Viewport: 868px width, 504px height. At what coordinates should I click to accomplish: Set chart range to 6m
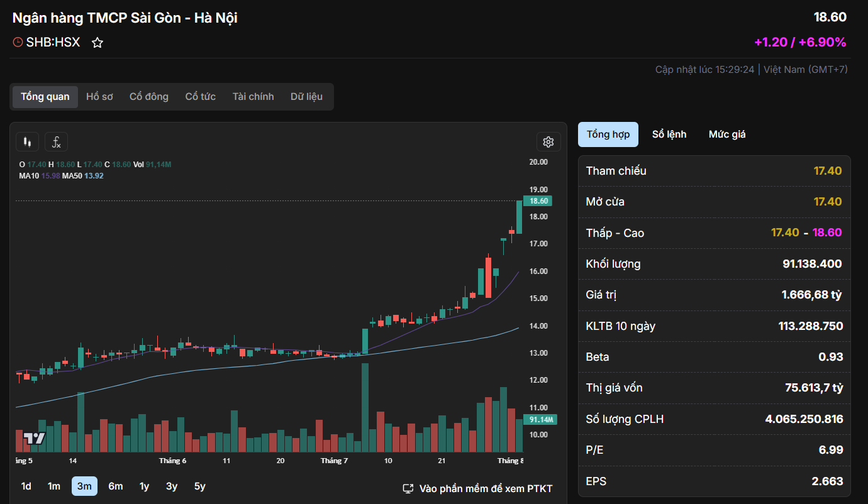(x=116, y=486)
